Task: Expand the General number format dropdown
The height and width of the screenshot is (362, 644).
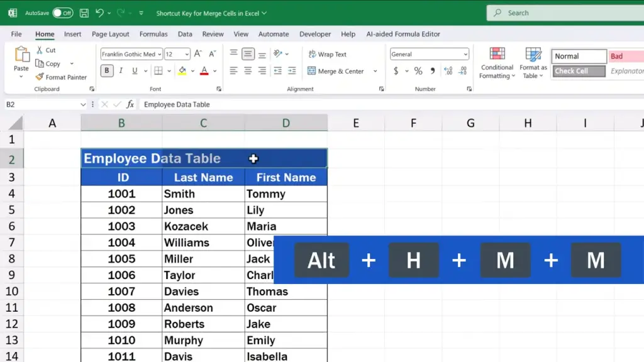Action: pos(465,55)
